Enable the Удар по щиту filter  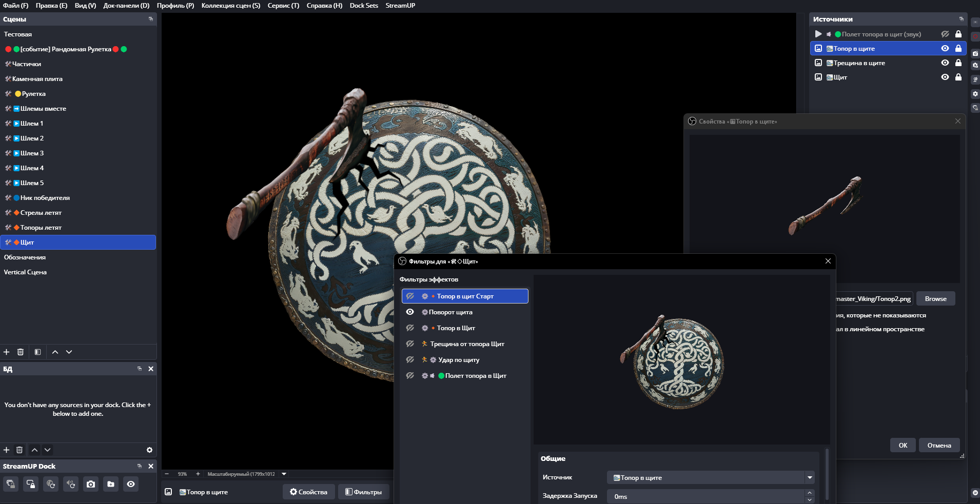point(410,360)
